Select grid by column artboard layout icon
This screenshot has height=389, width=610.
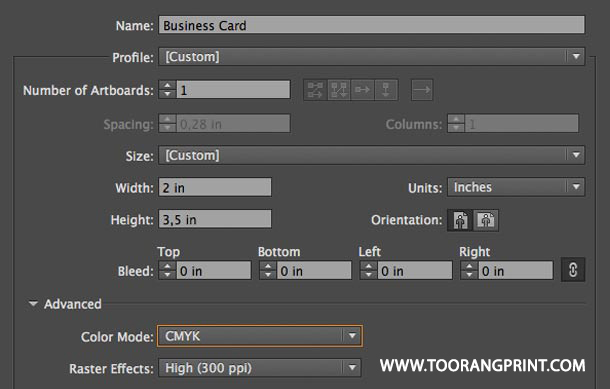coord(339,90)
